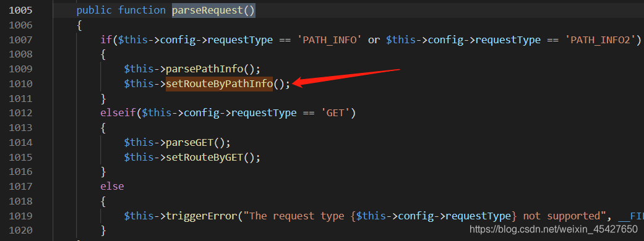Viewport: 644px width, 241px height.
Task: Click line number 1014
Action: (20, 143)
